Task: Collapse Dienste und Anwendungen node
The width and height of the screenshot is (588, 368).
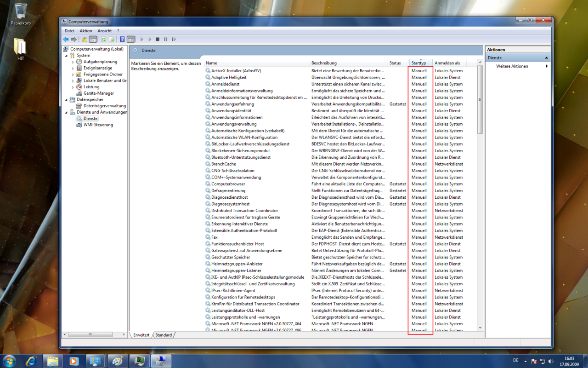Action: [x=66, y=112]
